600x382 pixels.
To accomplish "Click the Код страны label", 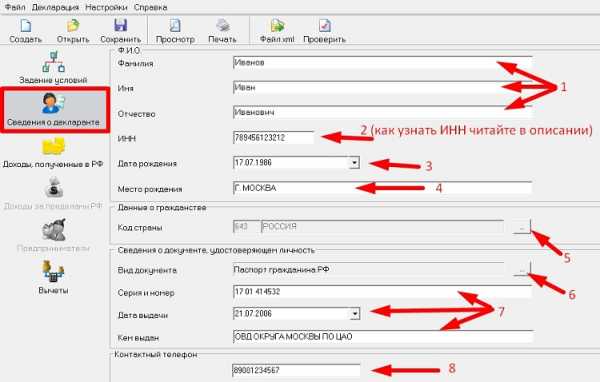I will 140,228.
